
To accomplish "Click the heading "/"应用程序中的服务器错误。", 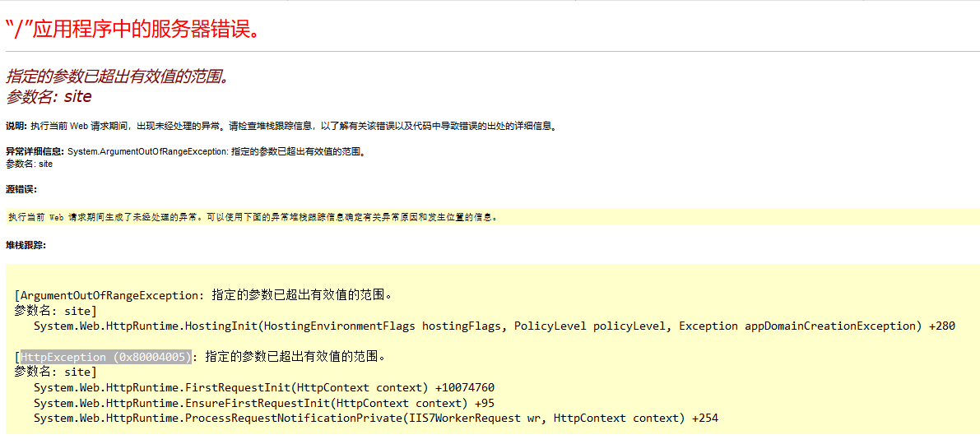I will pyautogui.click(x=132, y=29).
